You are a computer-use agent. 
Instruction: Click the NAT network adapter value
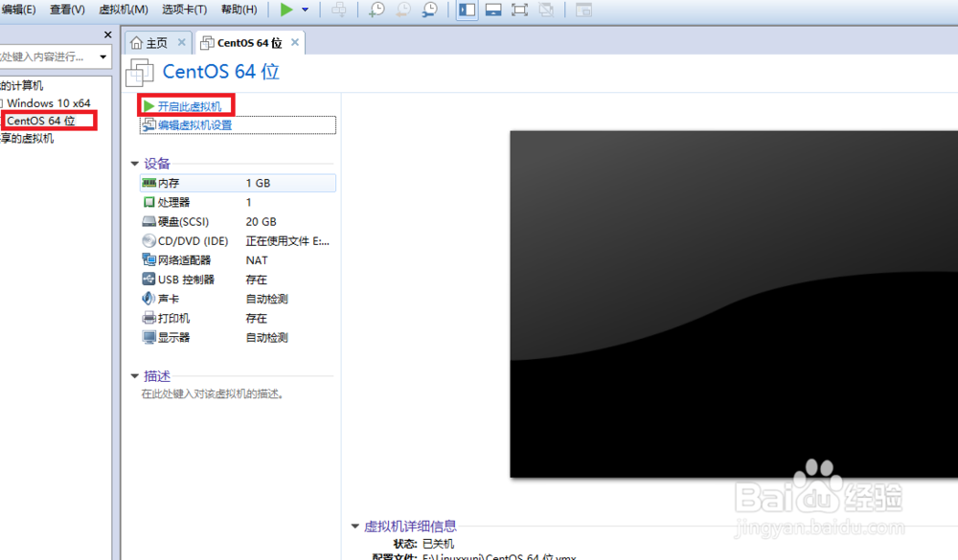pyautogui.click(x=257, y=260)
